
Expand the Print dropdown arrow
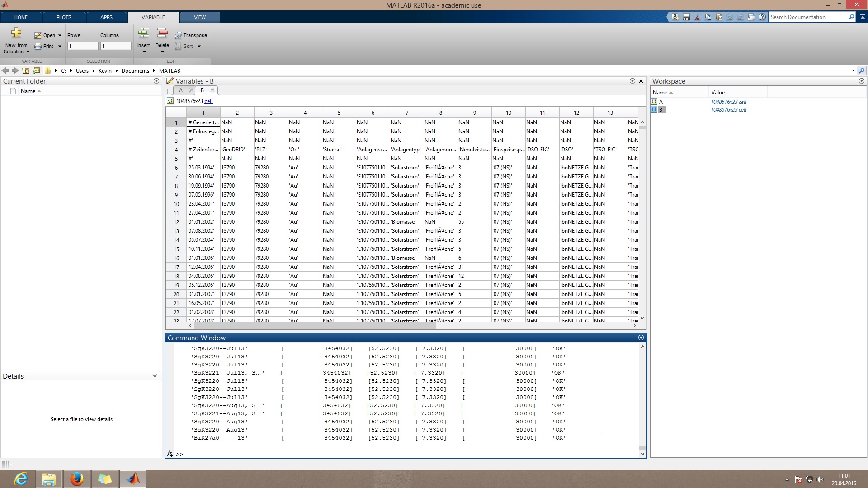(60, 46)
